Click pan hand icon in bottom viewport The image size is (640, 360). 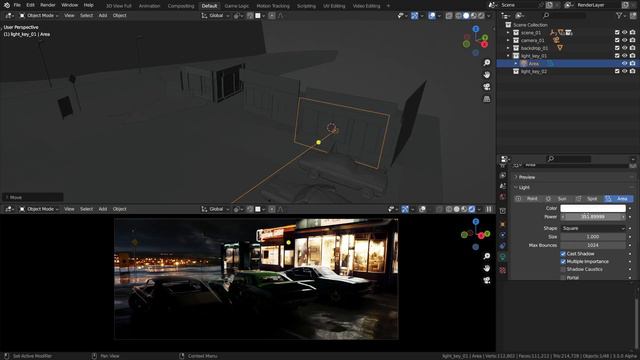click(x=487, y=268)
